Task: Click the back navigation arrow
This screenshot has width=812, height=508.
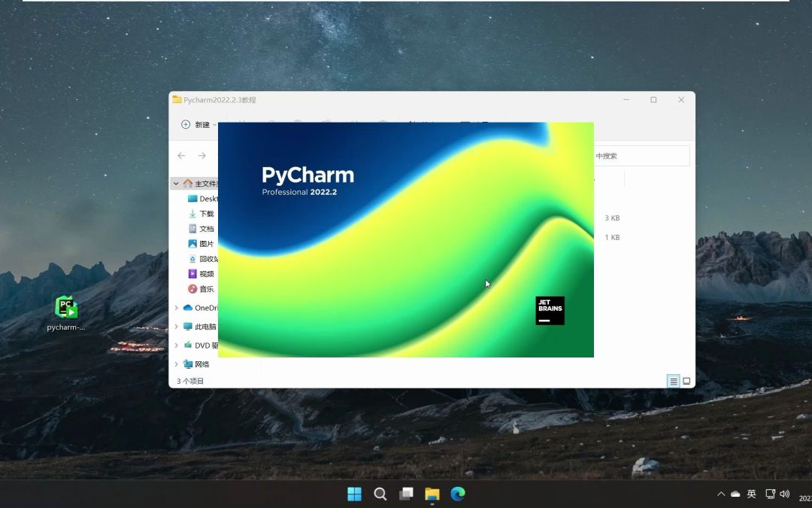Action: [181, 155]
